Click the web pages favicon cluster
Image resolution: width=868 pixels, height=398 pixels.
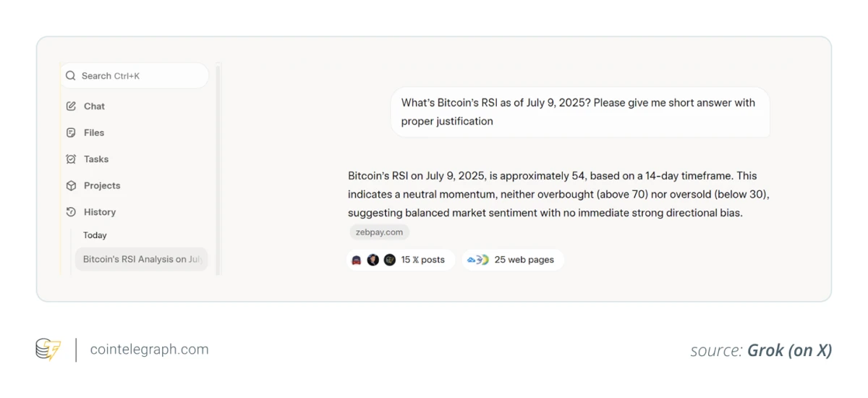click(478, 260)
